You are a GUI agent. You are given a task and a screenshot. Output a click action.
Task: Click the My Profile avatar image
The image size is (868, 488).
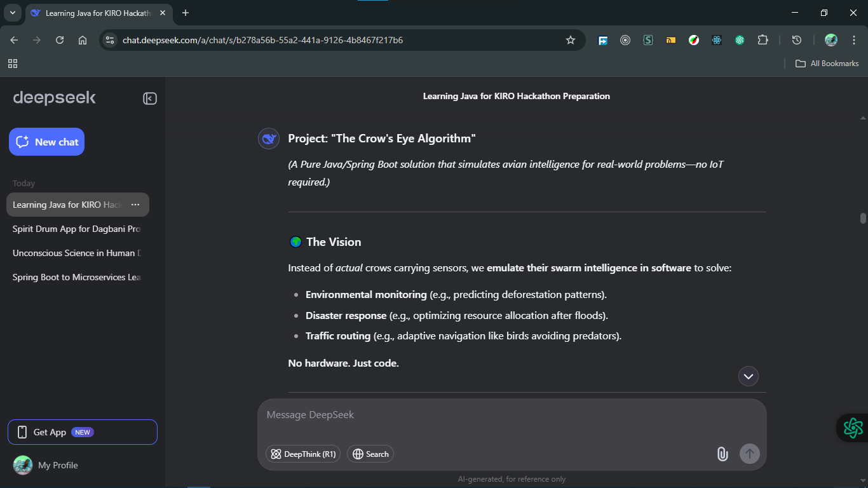coord(23,465)
